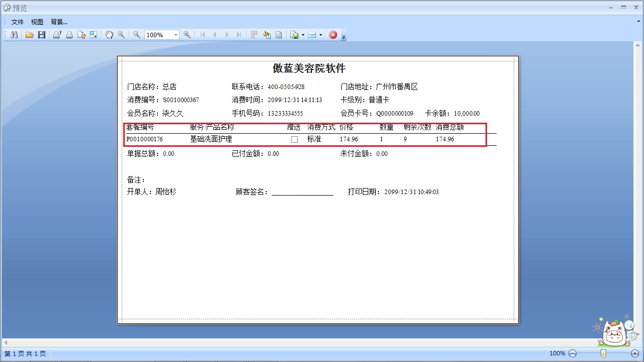Close preview with the red X icon
644x362 pixels.
[x=333, y=35]
